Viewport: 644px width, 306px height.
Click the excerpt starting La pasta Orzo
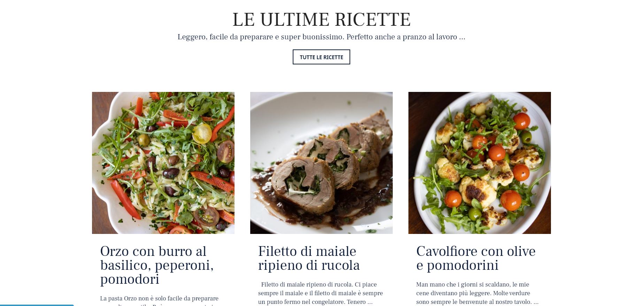pos(159,301)
